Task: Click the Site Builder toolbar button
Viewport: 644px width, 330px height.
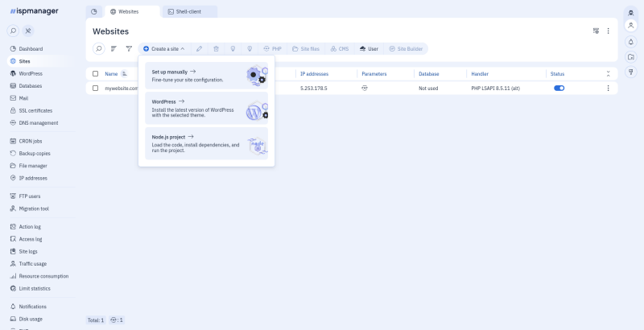Action: point(406,49)
